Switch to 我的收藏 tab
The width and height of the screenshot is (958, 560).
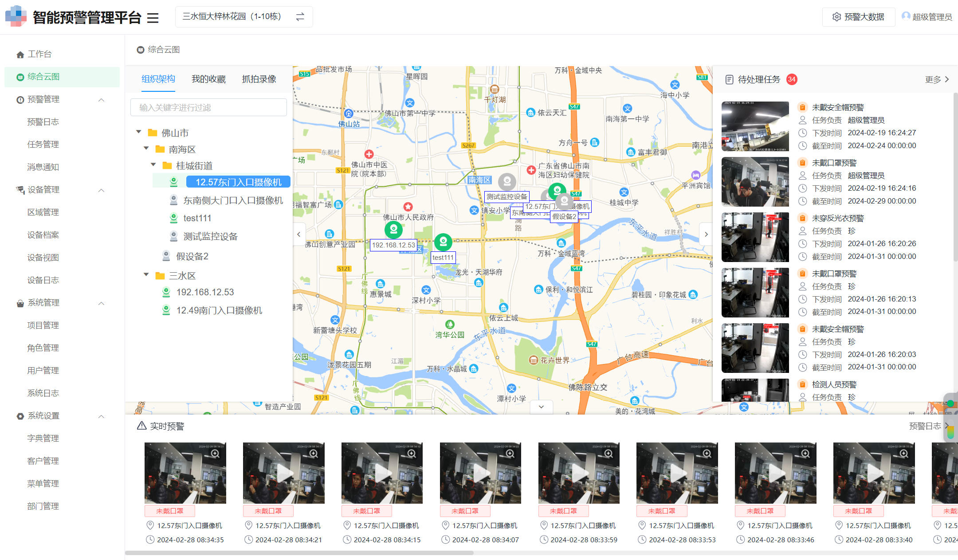(x=208, y=79)
